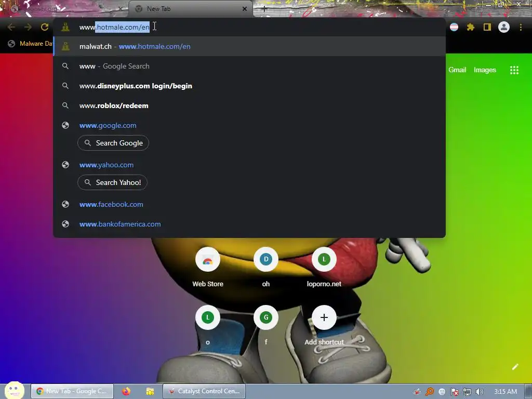
Task: Click the Show desktop strip after the clock
Action: [x=528, y=391]
